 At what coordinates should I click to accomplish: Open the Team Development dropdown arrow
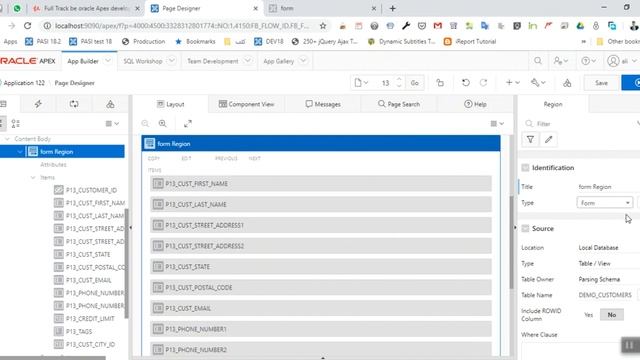click(x=247, y=61)
